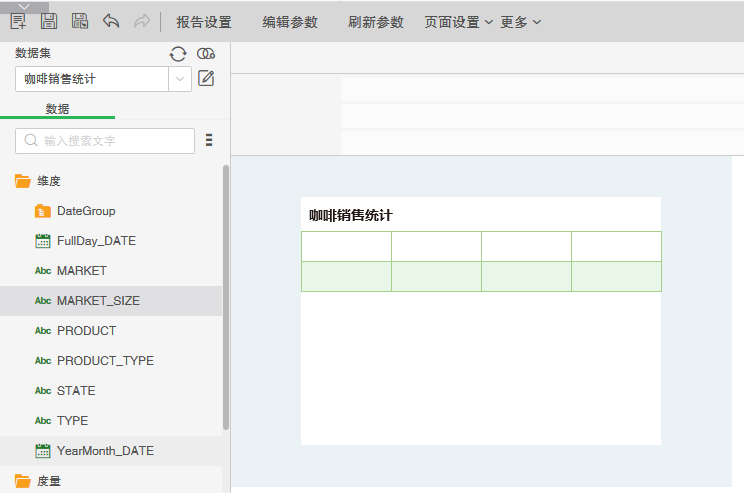Click the undo arrow icon
This screenshot has width=744, height=493.
tap(111, 21)
